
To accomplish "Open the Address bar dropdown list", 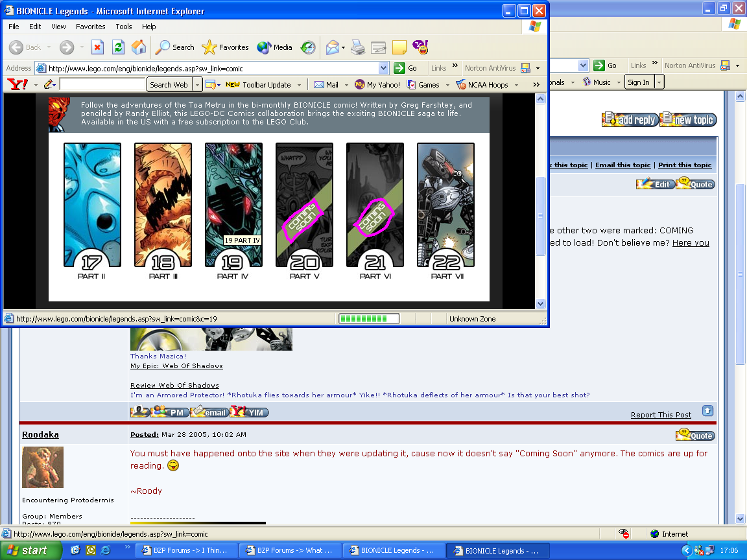I will pyautogui.click(x=383, y=68).
